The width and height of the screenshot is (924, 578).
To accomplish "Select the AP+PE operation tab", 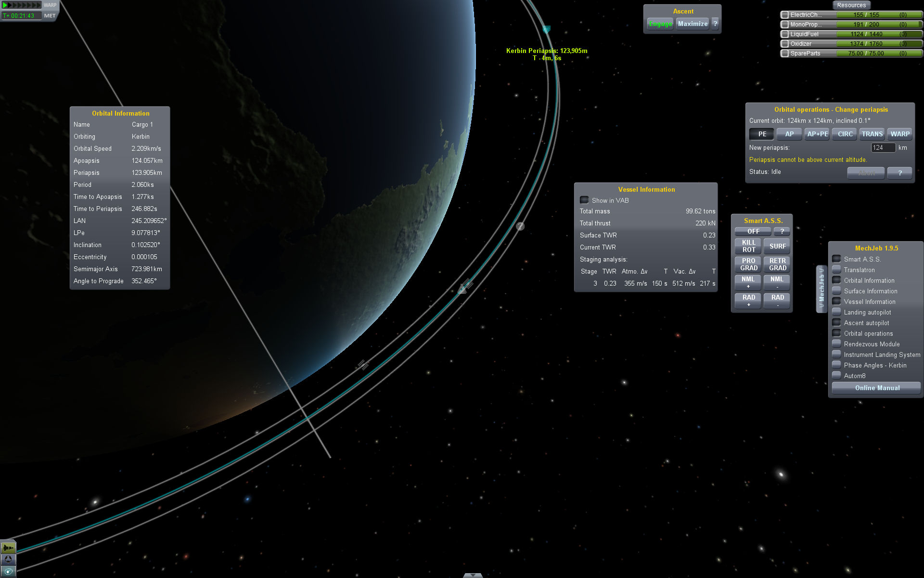I will point(817,134).
